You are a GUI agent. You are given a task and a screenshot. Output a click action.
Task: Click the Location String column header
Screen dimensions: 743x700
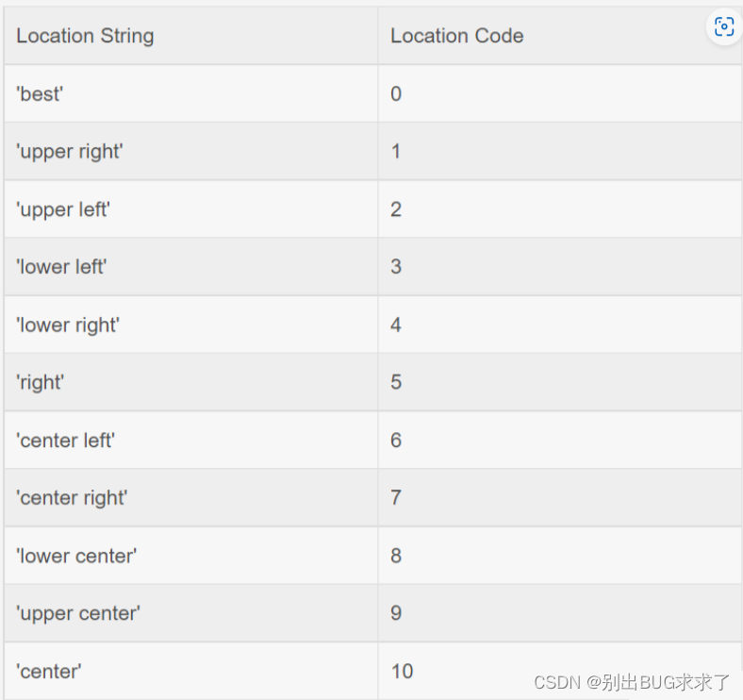coord(191,36)
